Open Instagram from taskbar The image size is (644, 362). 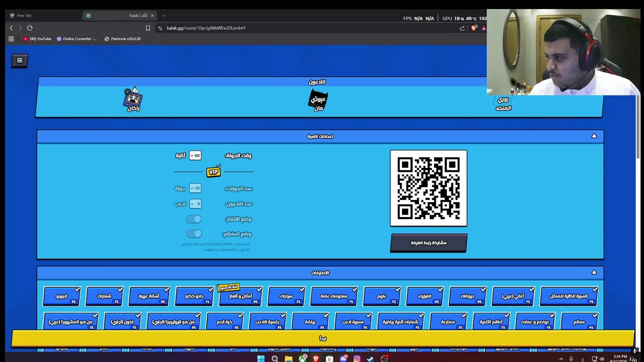click(357, 358)
